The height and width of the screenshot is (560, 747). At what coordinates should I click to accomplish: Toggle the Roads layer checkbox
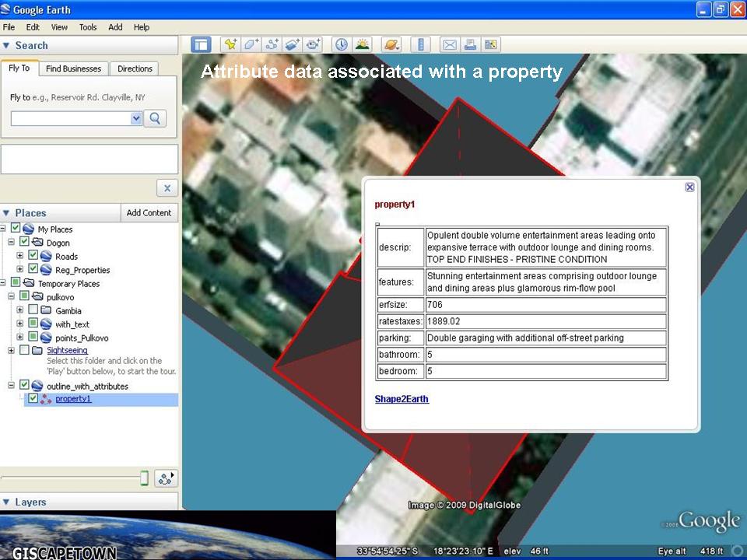click(33, 255)
